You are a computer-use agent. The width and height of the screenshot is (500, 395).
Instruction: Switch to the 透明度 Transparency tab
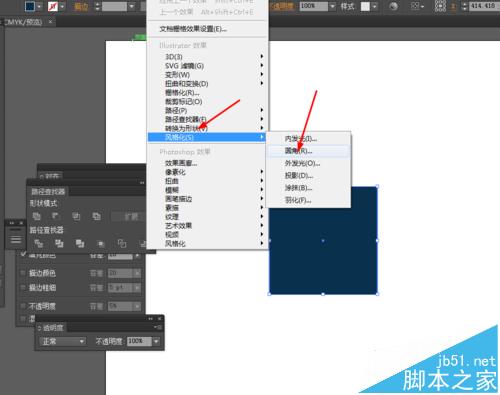(52, 328)
